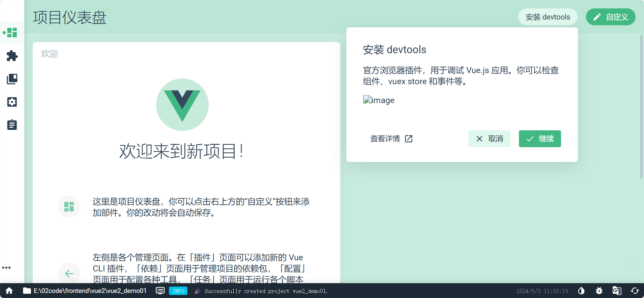The height and width of the screenshot is (298, 644).
Task: Click the 欢迎来到新项目! heading
Action: tap(181, 151)
